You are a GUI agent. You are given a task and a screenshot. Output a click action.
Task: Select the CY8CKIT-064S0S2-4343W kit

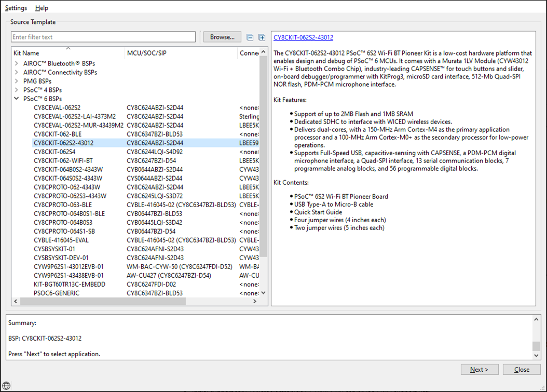coord(68,179)
